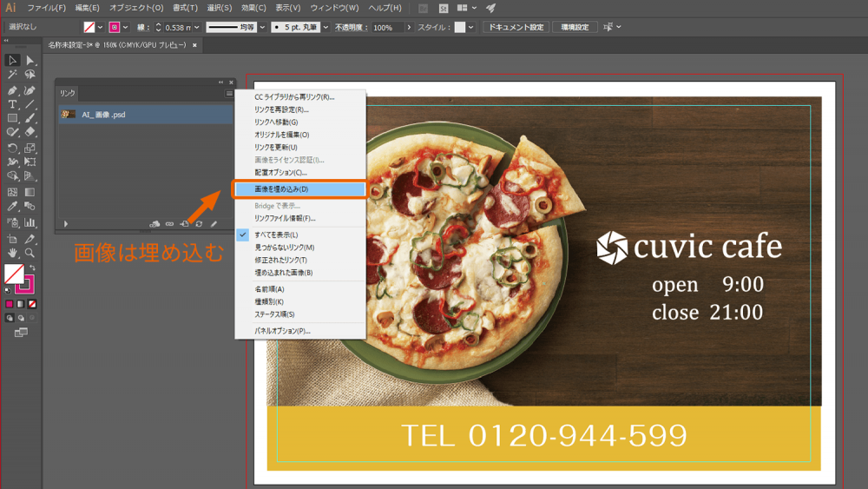Viewport: 868px width, 489px height.
Task: Click the Relink chain icon in Links panel
Action: 169,224
